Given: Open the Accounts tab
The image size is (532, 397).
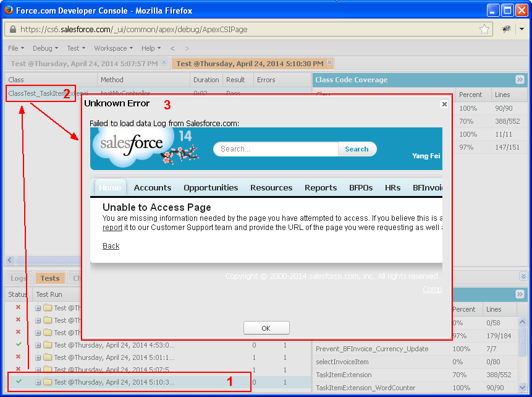Looking at the screenshot, I should pyautogui.click(x=153, y=187).
